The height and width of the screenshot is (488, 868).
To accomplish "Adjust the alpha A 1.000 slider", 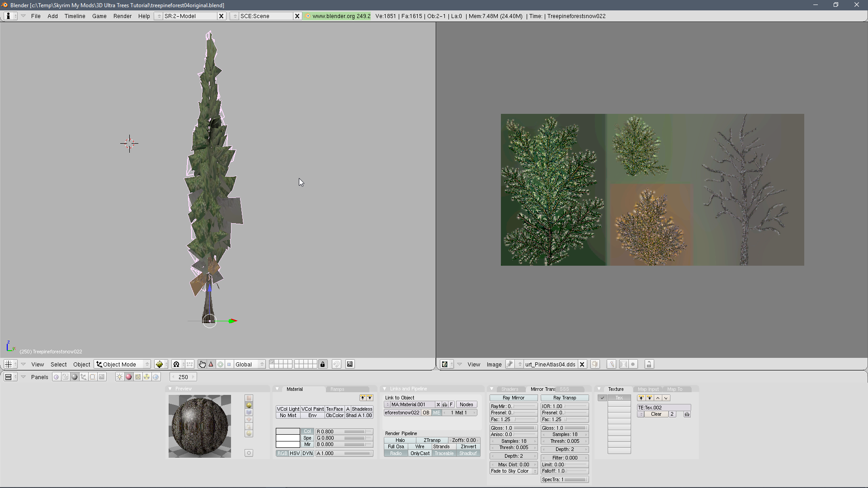I will pos(344,454).
